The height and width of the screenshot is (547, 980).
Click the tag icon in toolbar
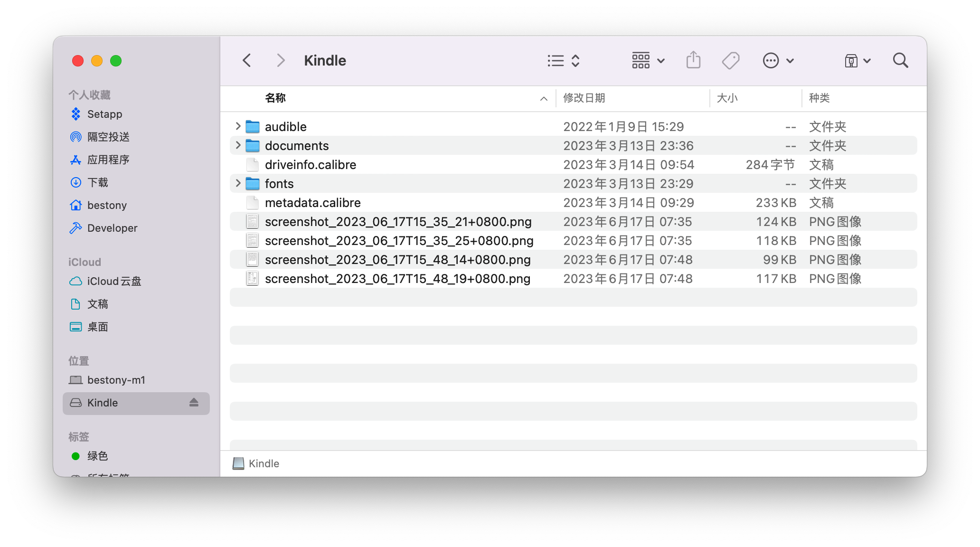[x=730, y=60]
